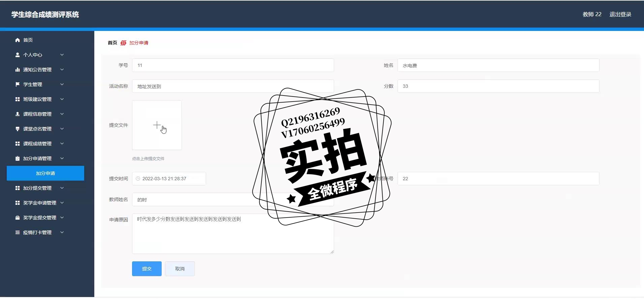The height and width of the screenshot is (299, 644).
Task: Click the grid icon next to 班级建议管理
Action: (x=18, y=99)
